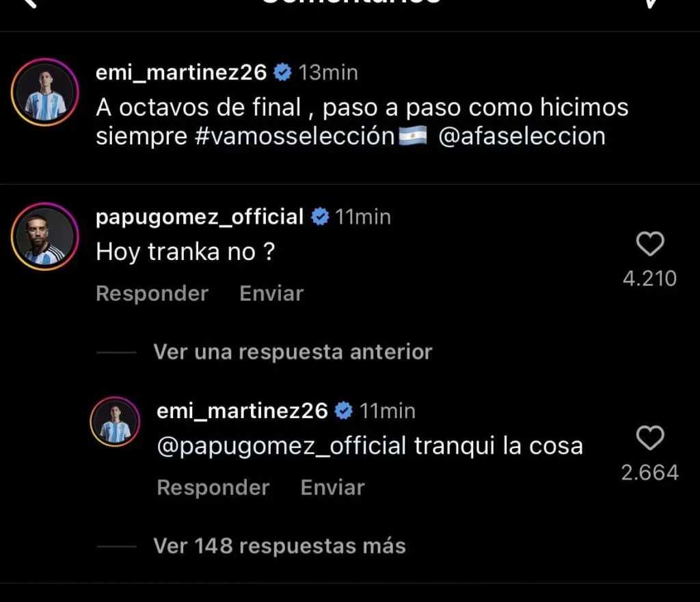Expand 'Ver una respuesta anterior'
This screenshot has height=602, width=700.
293,352
